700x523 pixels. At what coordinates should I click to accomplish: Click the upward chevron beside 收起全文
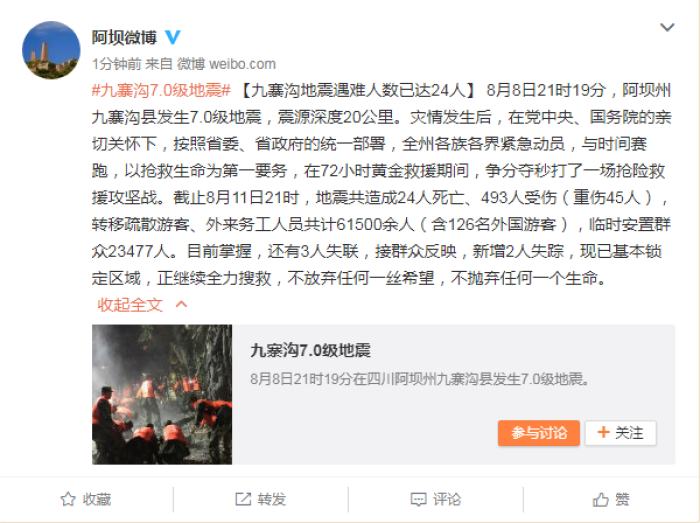click(181, 304)
